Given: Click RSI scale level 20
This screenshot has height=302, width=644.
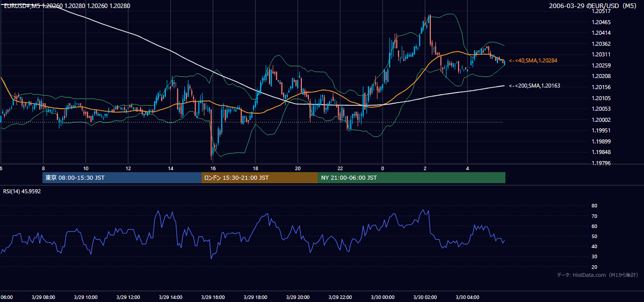Looking at the screenshot, I should click(x=594, y=267).
